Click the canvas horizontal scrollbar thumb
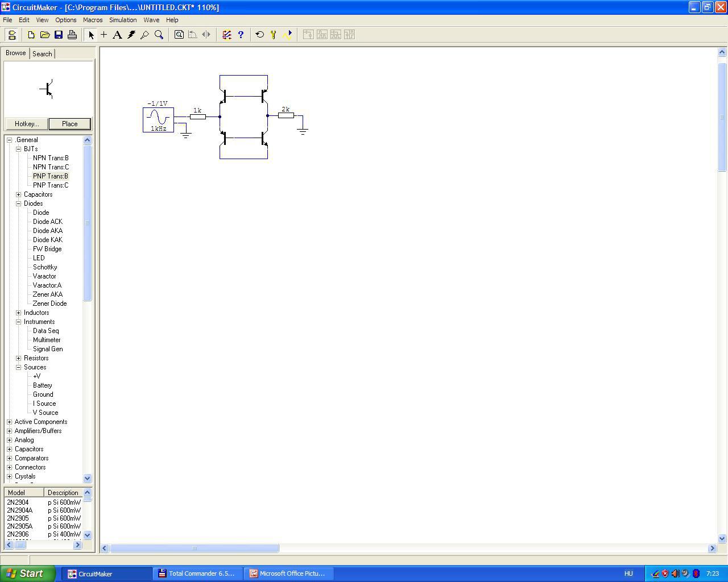This screenshot has width=728, height=582. (x=195, y=548)
